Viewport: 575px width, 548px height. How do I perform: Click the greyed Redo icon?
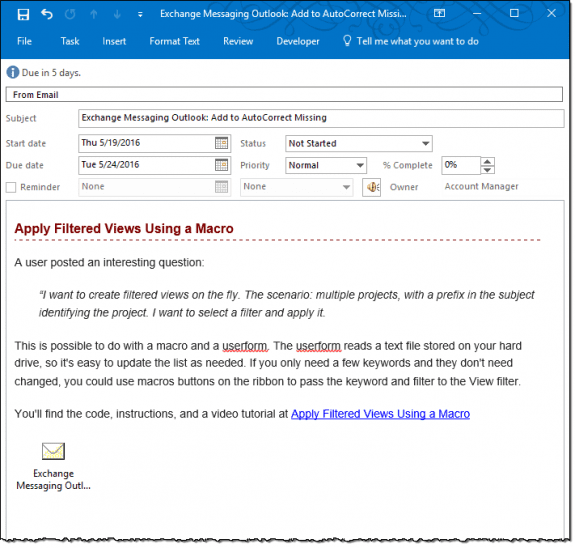(x=70, y=14)
